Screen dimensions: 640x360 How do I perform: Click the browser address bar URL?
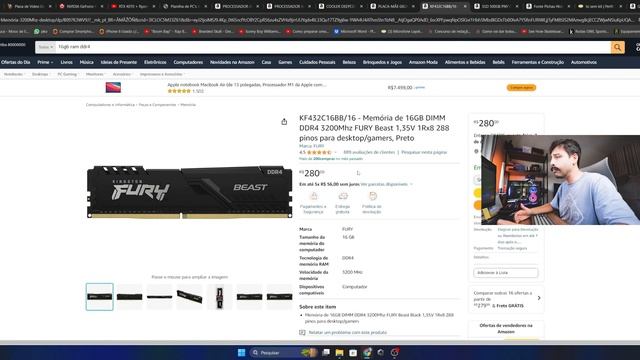pyautogui.click(x=318, y=20)
